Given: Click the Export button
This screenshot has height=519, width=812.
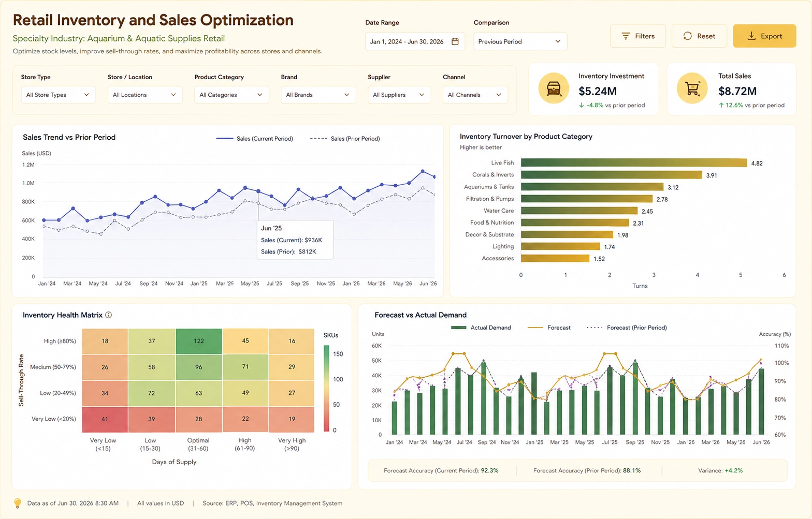Looking at the screenshot, I should click(x=764, y=36).
